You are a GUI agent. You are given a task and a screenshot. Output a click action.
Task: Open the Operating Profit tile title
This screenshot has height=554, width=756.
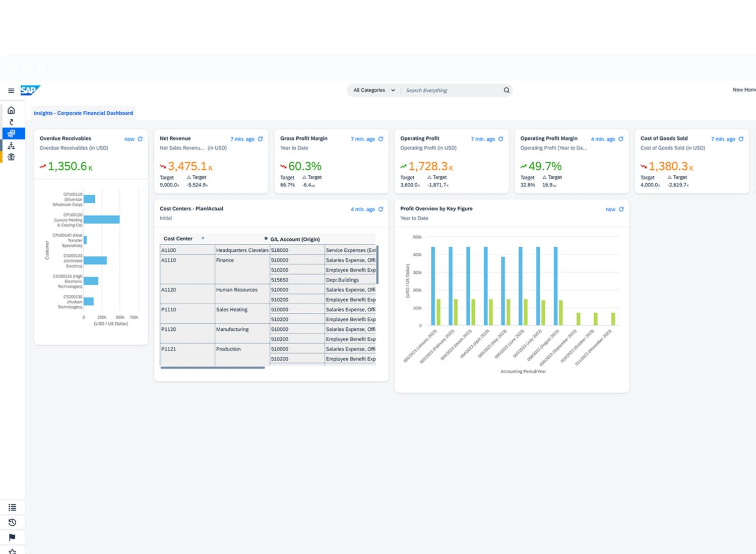pyautogui.click(x=419, y=138)
